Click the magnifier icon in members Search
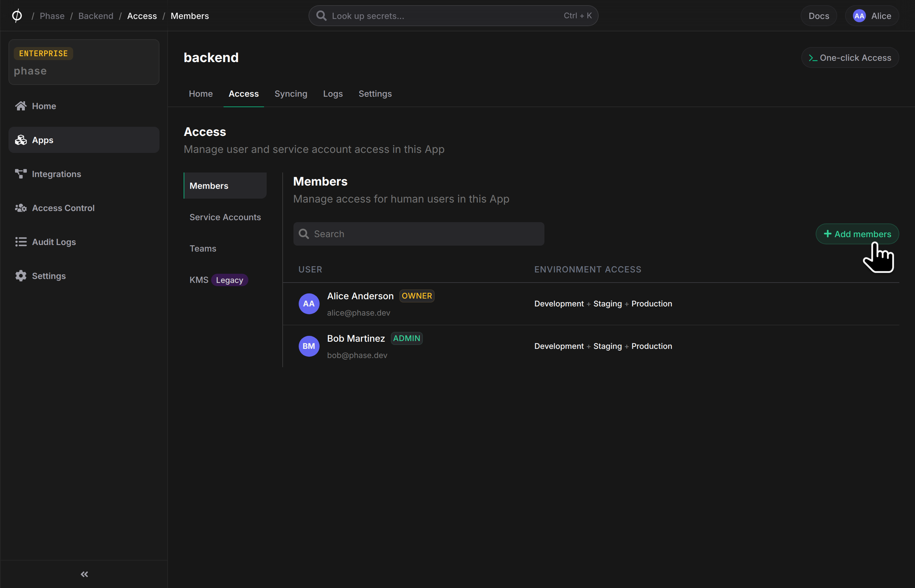915x588 pixels. click(x=304, y=234)
